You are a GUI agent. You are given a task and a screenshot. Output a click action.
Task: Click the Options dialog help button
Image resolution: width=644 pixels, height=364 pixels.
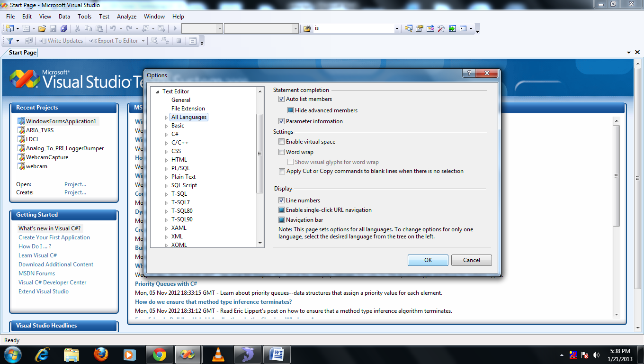tap(469, 73)
